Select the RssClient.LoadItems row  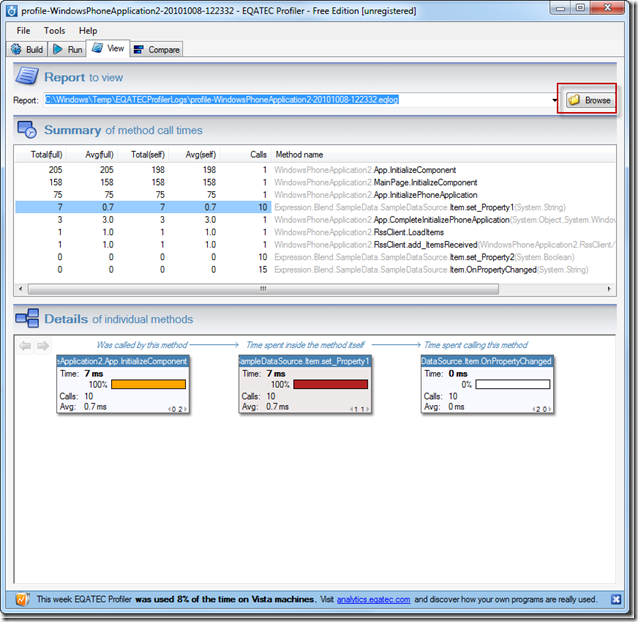click(315, 232)
